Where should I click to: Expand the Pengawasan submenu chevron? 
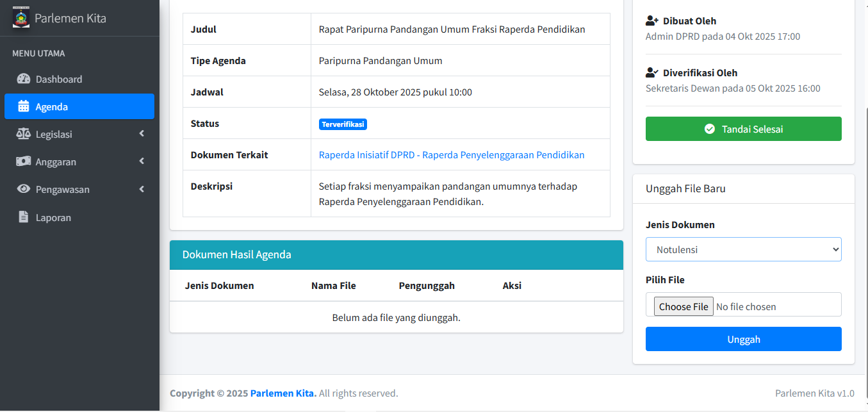click(x=142, y=189)
